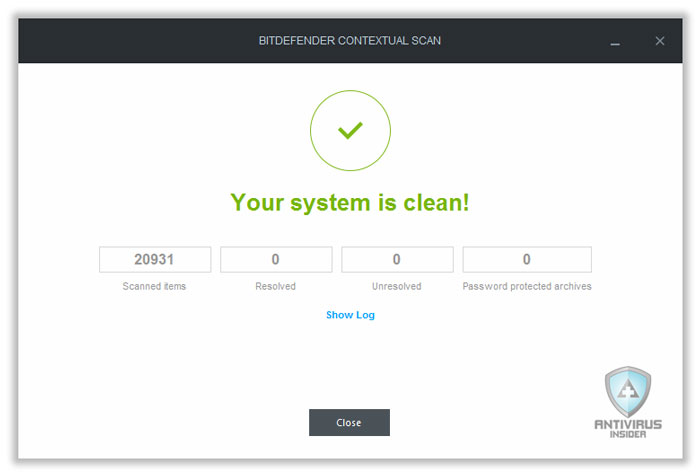Click the Close button

[x=349, y=422]
